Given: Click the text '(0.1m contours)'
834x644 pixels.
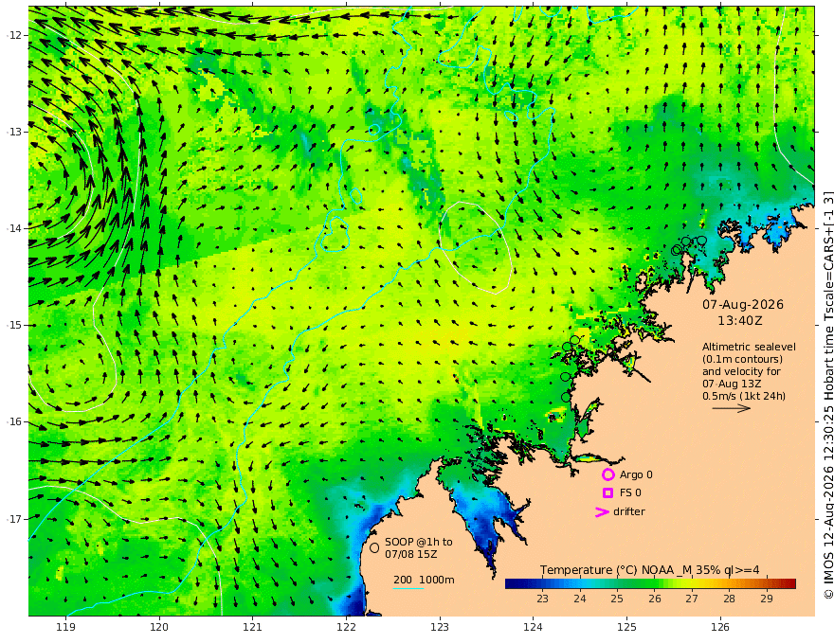Looking at the screenshot, I should coord(742,359).
